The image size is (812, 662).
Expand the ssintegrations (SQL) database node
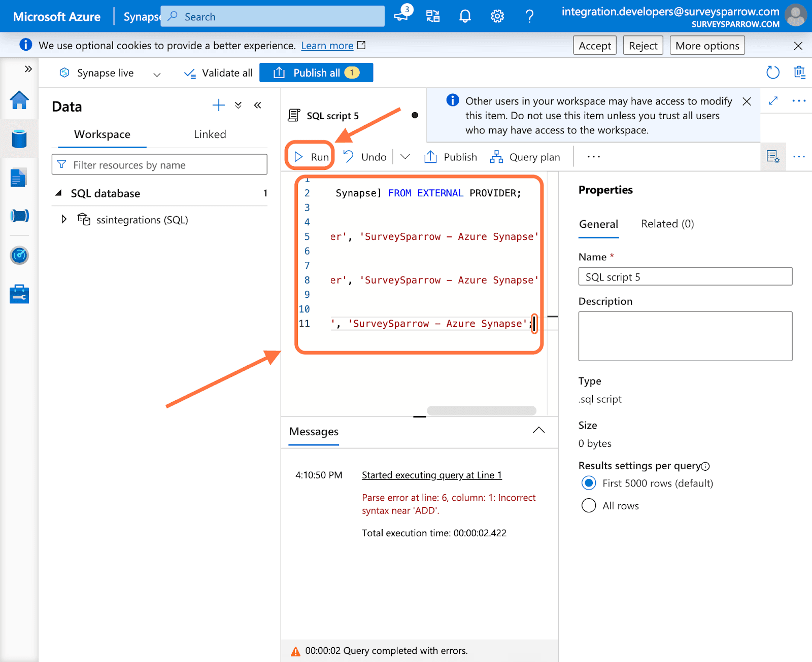(64, 220)
